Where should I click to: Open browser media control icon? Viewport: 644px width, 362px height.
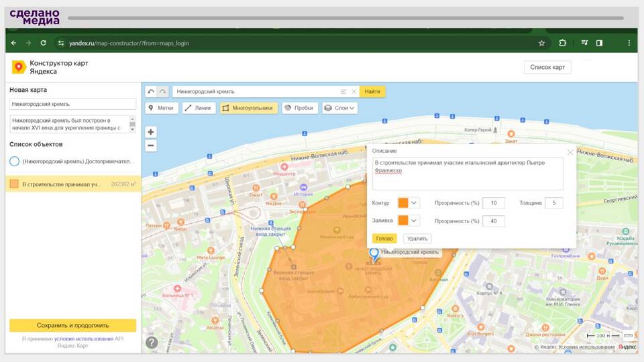point(584,43)
